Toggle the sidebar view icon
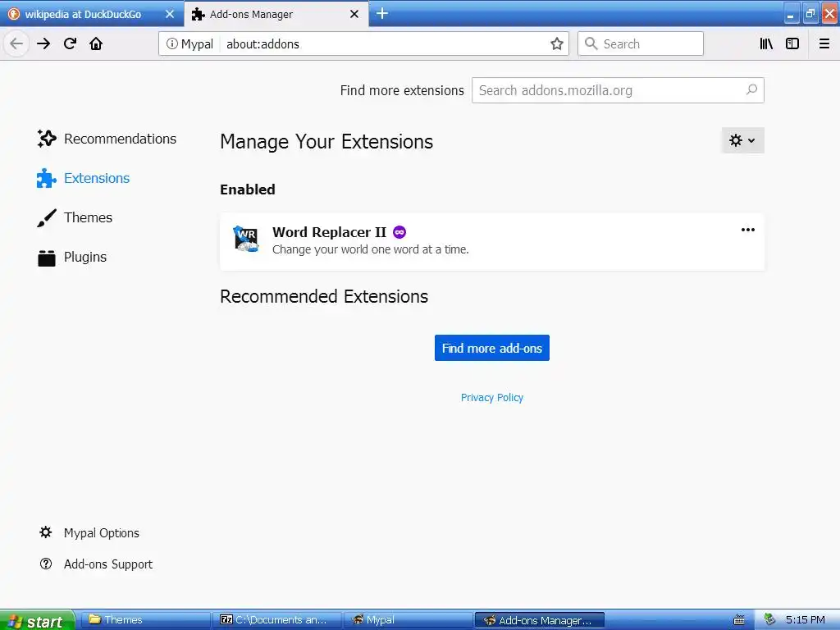840x630 pixels. [792, 44]
